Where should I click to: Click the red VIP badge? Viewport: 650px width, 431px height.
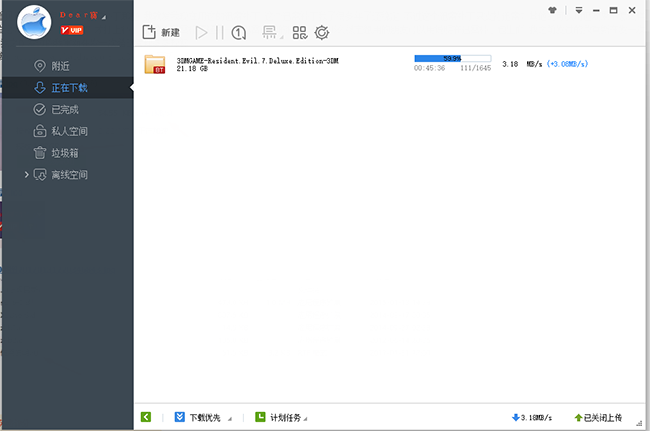(72, 30)
